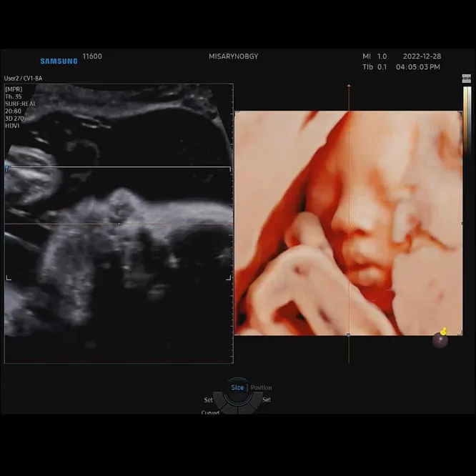This screenshot has height=476, width=476.
Task: Click the HDVI indicator icon above the color bar
Action: coord(466,79)
